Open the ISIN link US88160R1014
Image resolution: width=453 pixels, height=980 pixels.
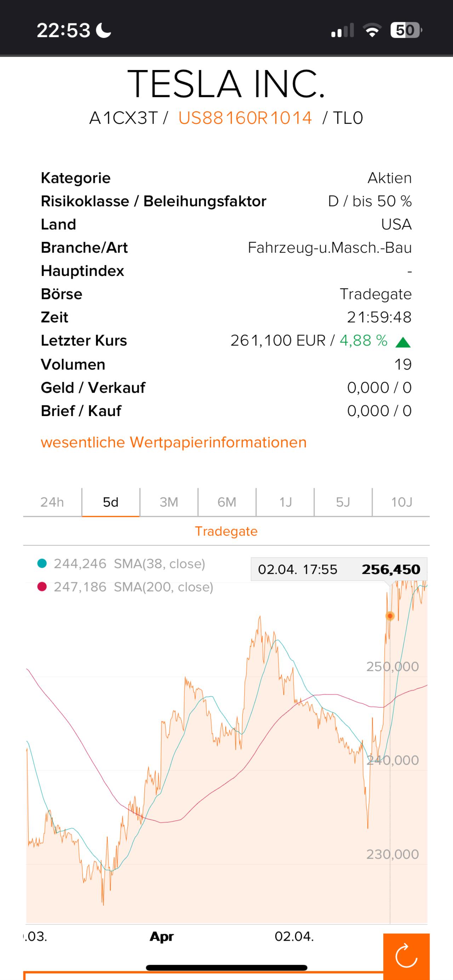[245, 118]
